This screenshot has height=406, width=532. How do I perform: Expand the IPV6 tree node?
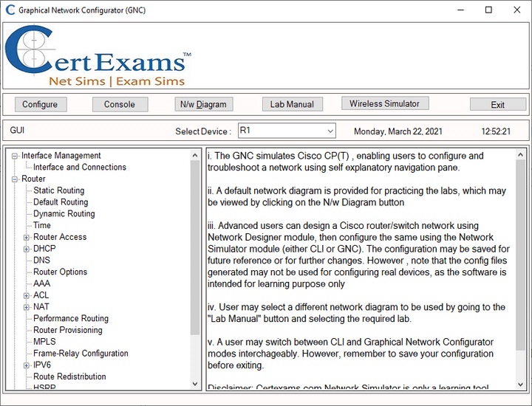[26, 365]
